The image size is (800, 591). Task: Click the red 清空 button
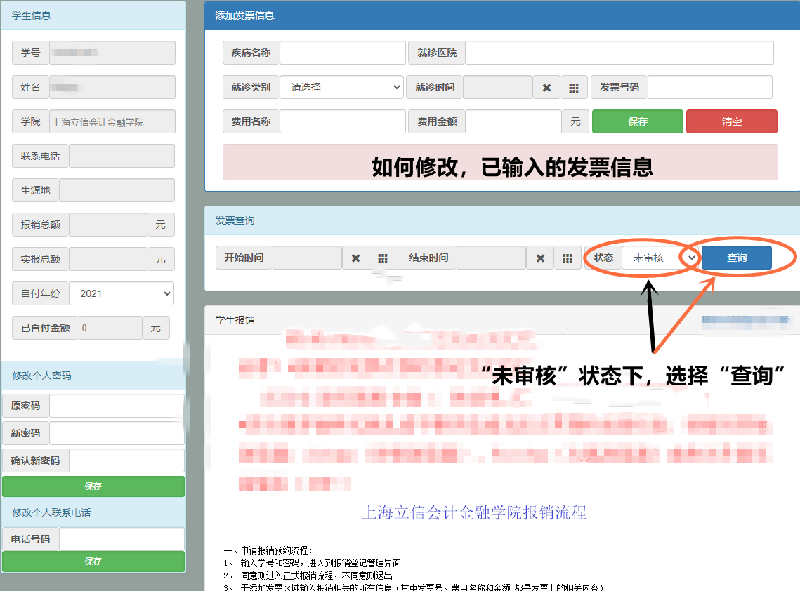731,121
